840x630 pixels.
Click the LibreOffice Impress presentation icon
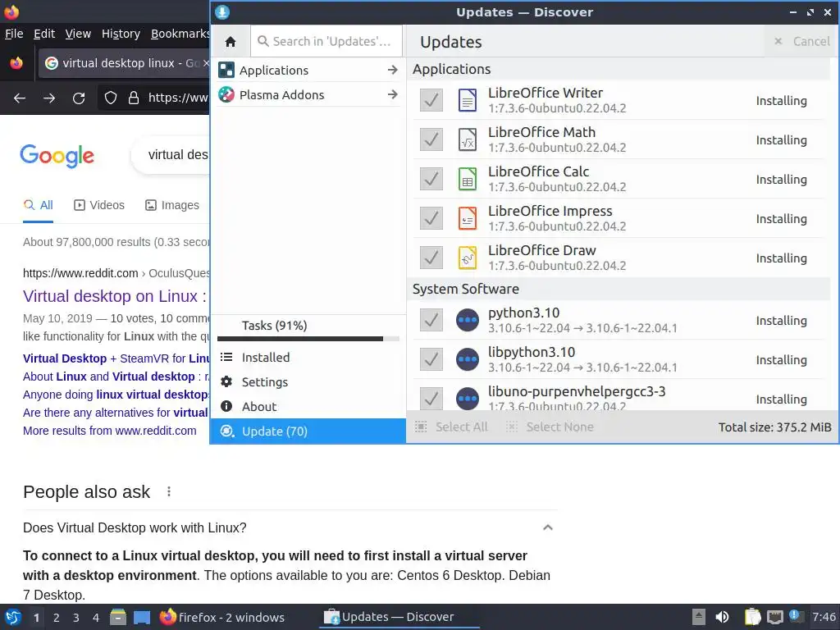[467, 218]
